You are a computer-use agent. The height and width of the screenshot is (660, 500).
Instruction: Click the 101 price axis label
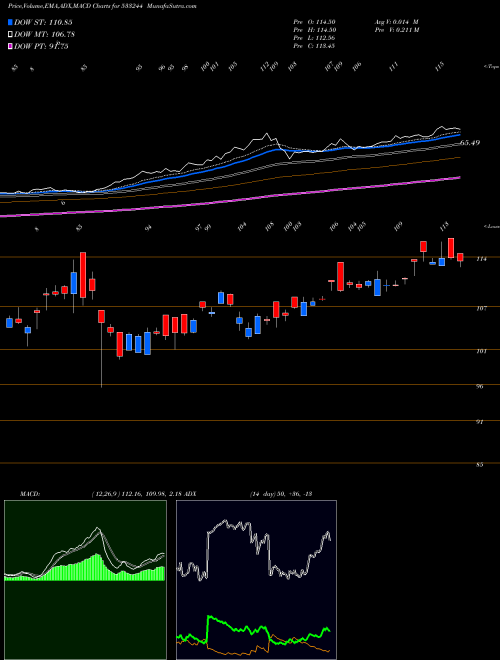481,351
